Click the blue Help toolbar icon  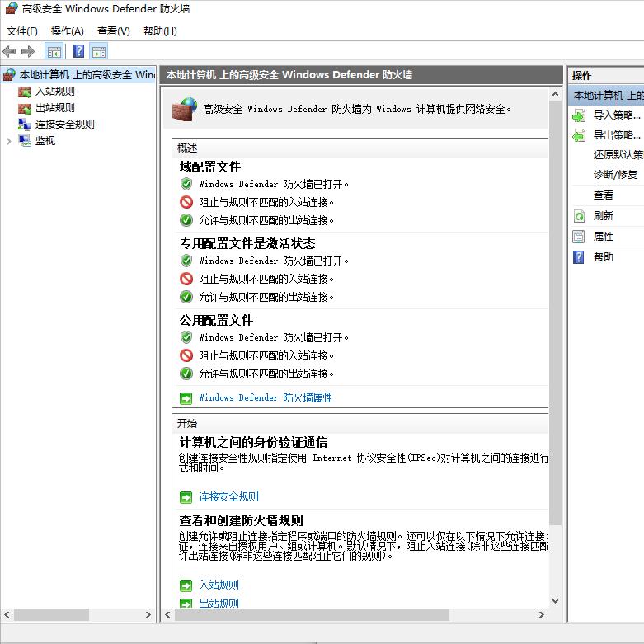pyautogui.click(x=78, y=52)
